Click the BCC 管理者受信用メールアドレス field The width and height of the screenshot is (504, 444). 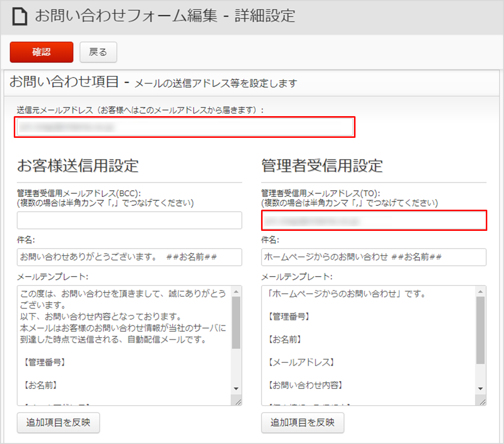(129, 220)
